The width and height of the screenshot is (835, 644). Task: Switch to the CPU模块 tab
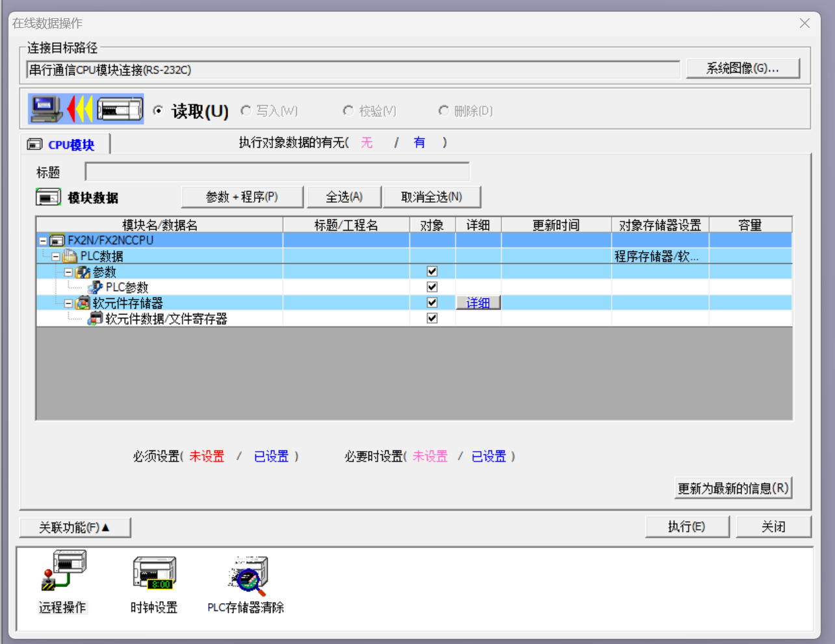point(65,144)
